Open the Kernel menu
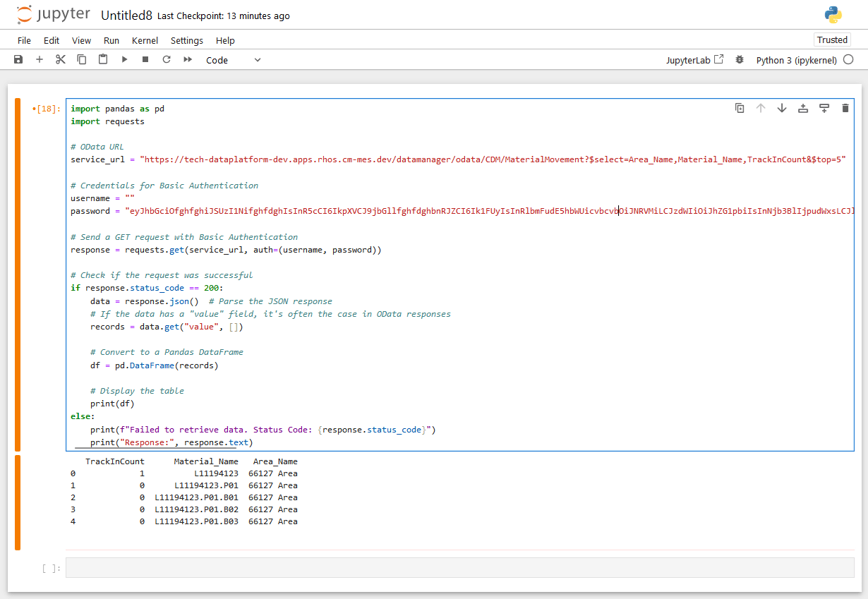This screenshot has width=868, height=599. click(145, 40)
